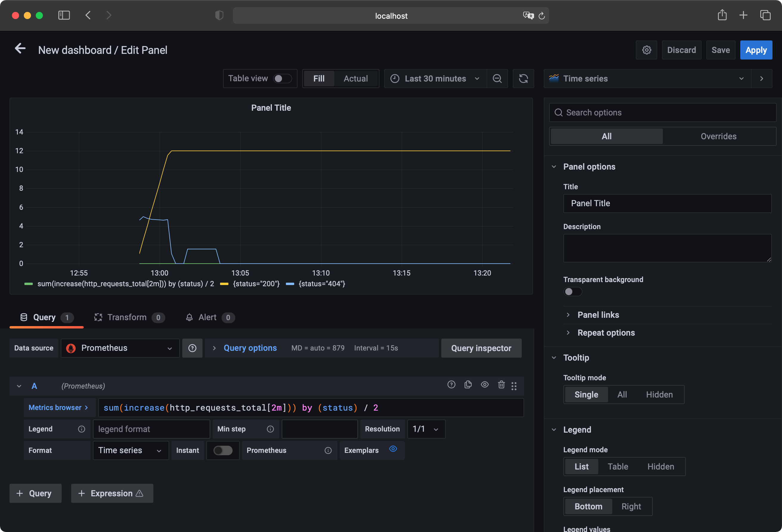Select the Transform tab
This screenshot has width=782, height=532.
click(127, 317)
